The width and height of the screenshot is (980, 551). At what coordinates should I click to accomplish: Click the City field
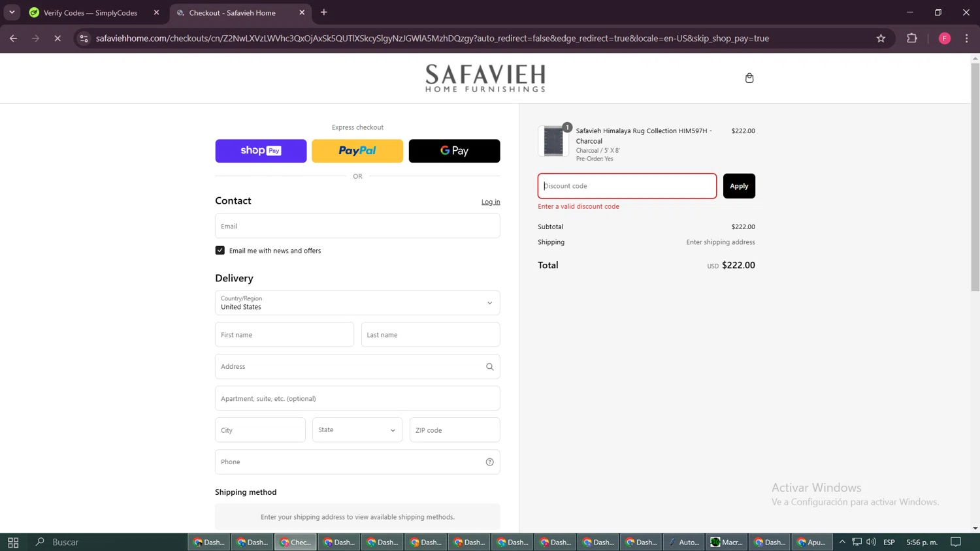(260, 430)
